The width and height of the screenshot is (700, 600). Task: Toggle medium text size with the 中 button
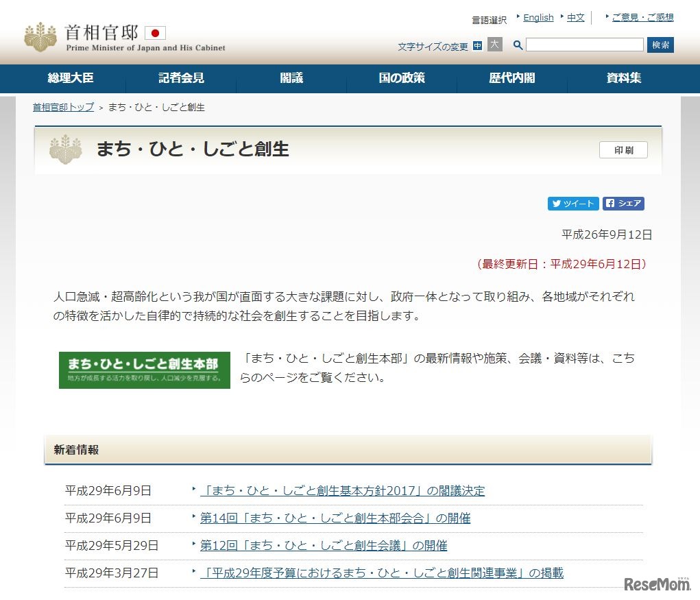point(478,45)
